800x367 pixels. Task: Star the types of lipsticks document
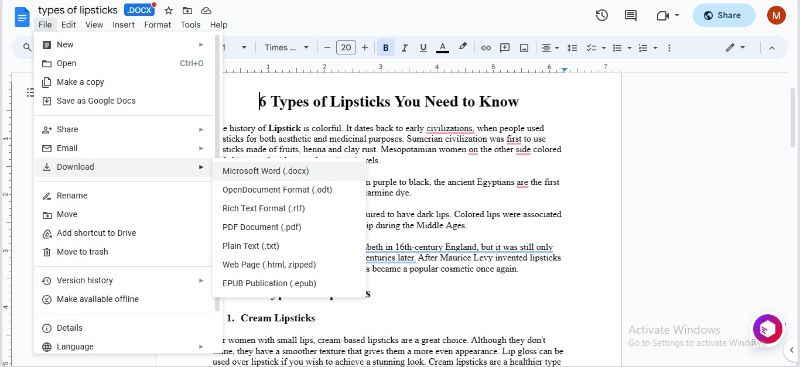169,11
